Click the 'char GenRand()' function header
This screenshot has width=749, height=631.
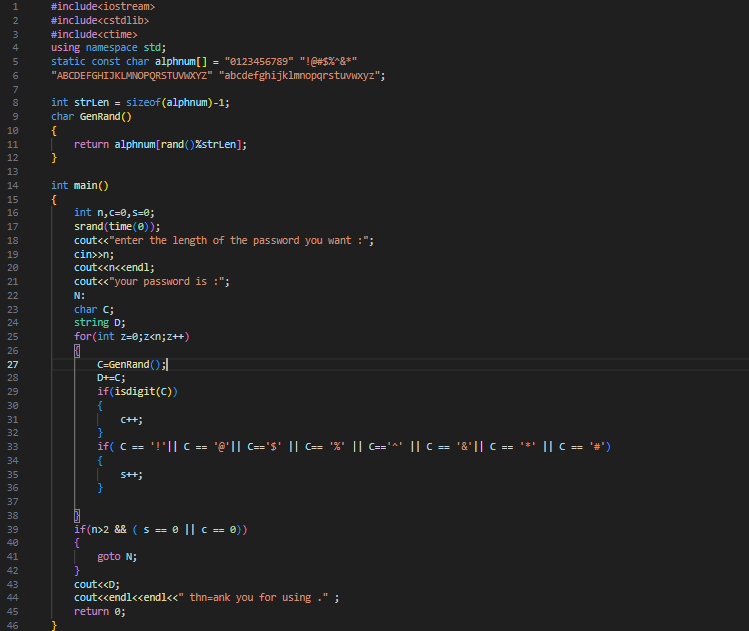[91, 117]
